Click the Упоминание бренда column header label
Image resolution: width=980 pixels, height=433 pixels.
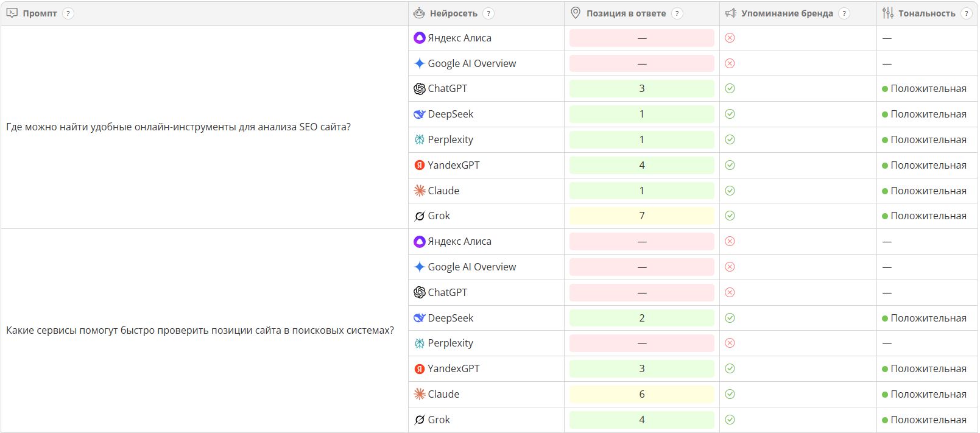coord(786,13)
